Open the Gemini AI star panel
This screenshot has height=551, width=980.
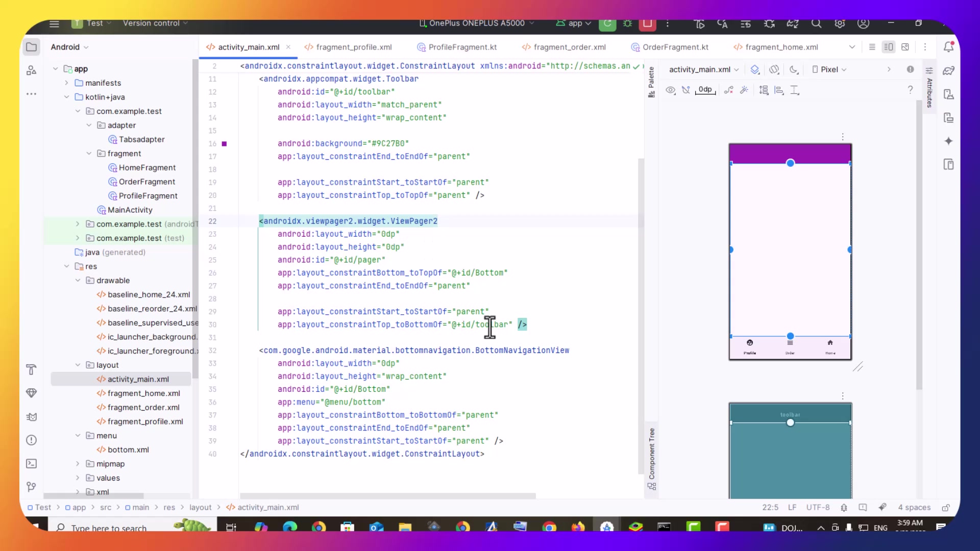948,141
